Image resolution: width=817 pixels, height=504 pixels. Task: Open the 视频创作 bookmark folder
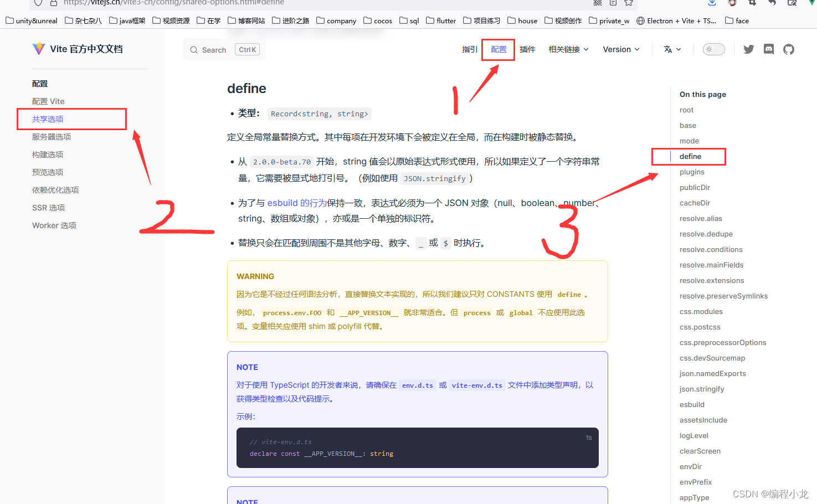pyautogui.click(x=563, y=20)
